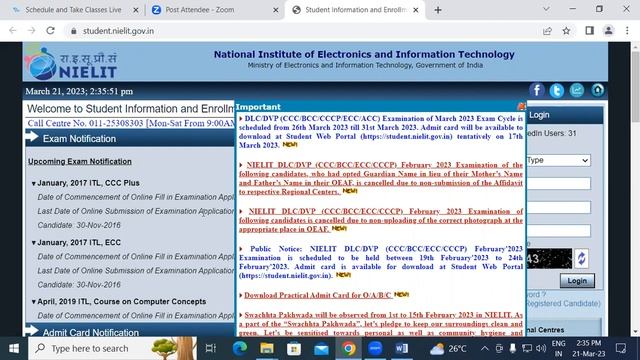Open notice about non-uploading correct photograph
The image size is (640, 360).
pos(381,220)
